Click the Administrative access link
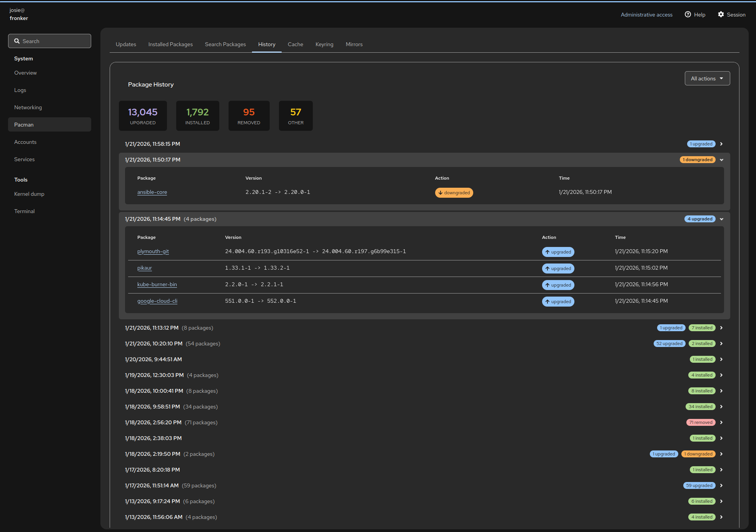 pos(646,15)
